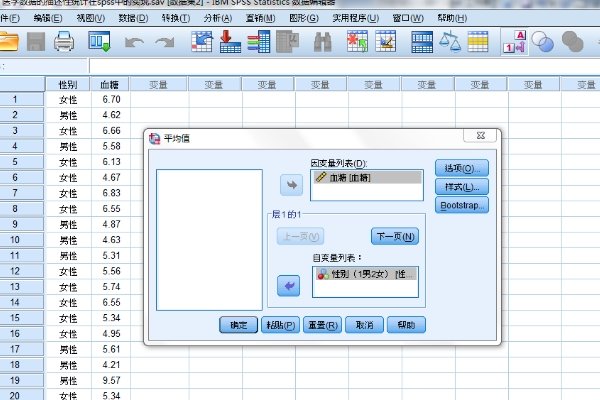Confirm with the 确定 button

(238, 325)
